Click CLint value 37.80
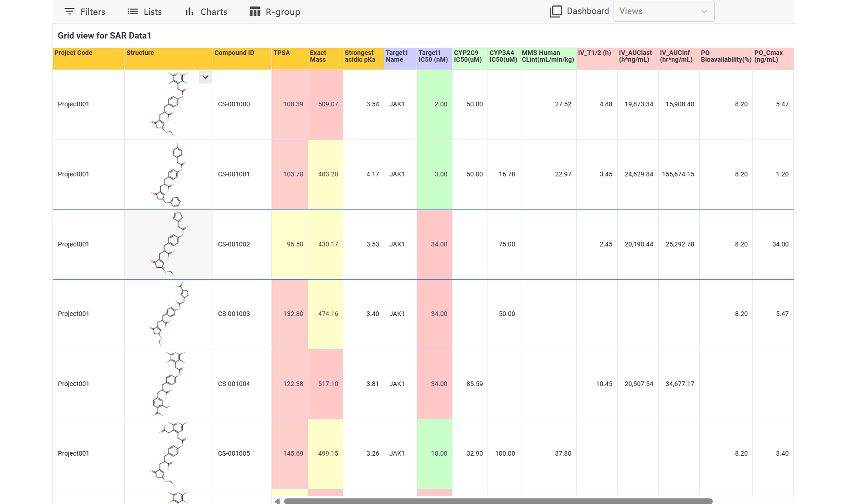Screen dimensions: 844x504 563,453
